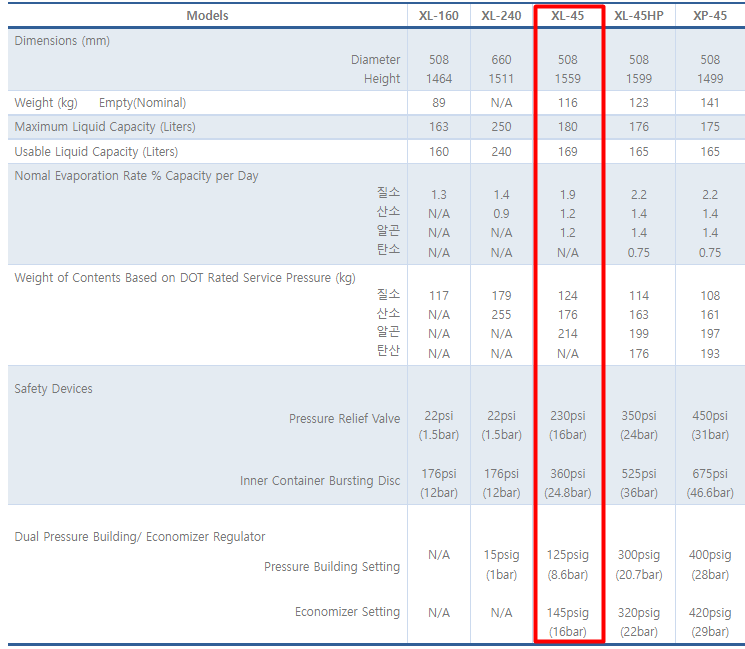Click the XP-45 675psi bursting disc value
This screenshot has height=649, width=745.
pos(710,474)
